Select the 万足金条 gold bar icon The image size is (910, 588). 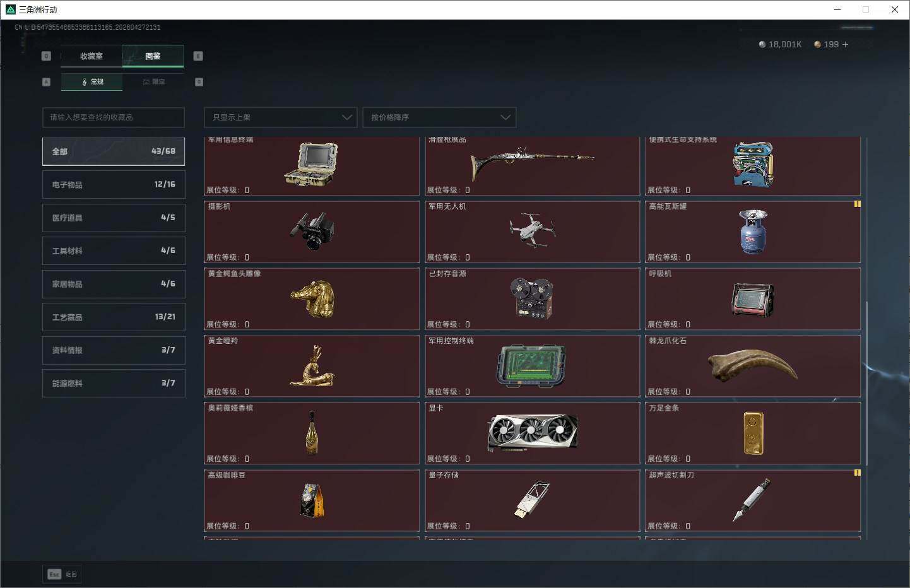click(x=753, y=433)
